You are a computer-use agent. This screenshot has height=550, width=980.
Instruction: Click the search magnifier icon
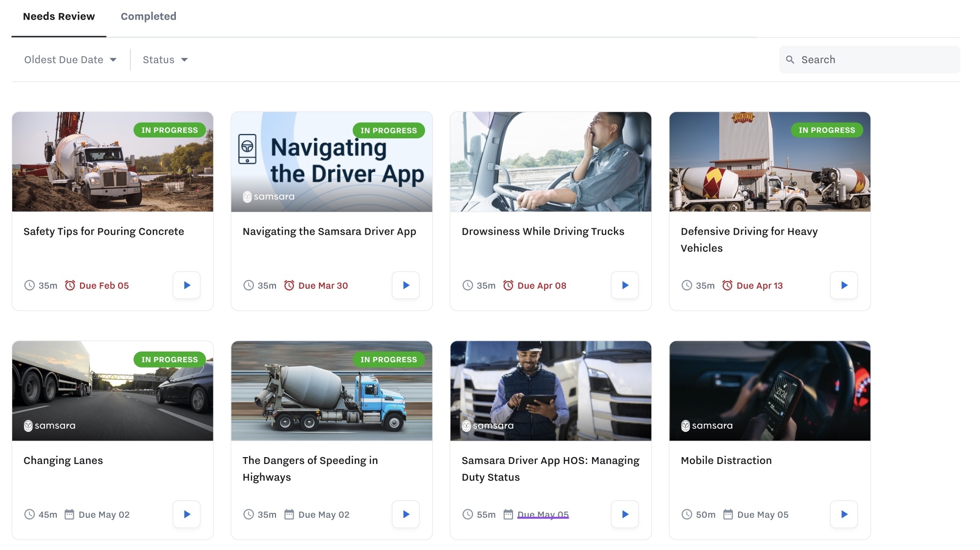pos(791,59)
